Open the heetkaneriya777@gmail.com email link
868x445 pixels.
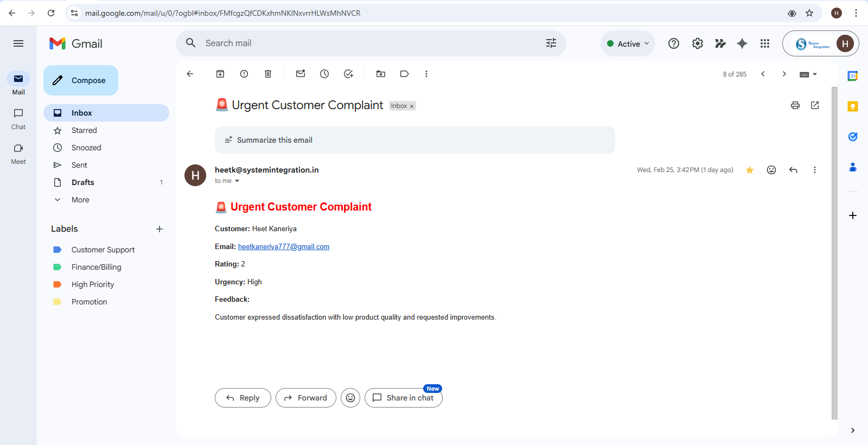pos(283,247)
